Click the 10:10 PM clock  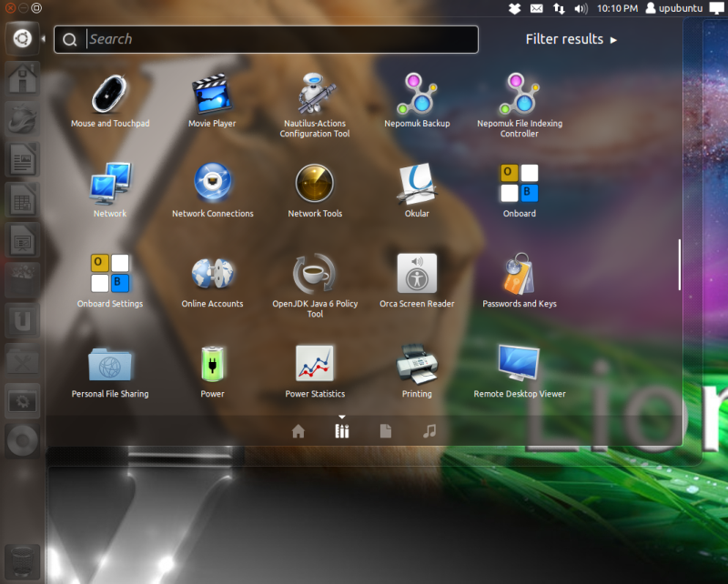tap(617, 8)
